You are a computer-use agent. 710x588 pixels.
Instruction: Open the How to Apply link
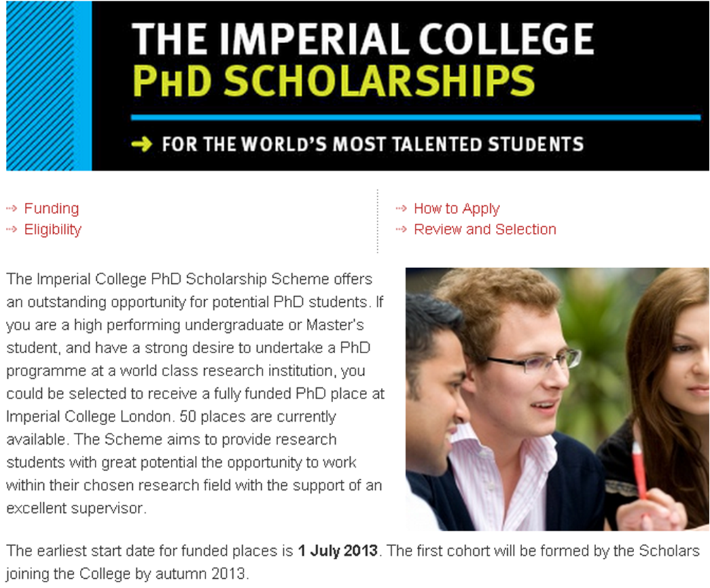click(x=457, y=209)
